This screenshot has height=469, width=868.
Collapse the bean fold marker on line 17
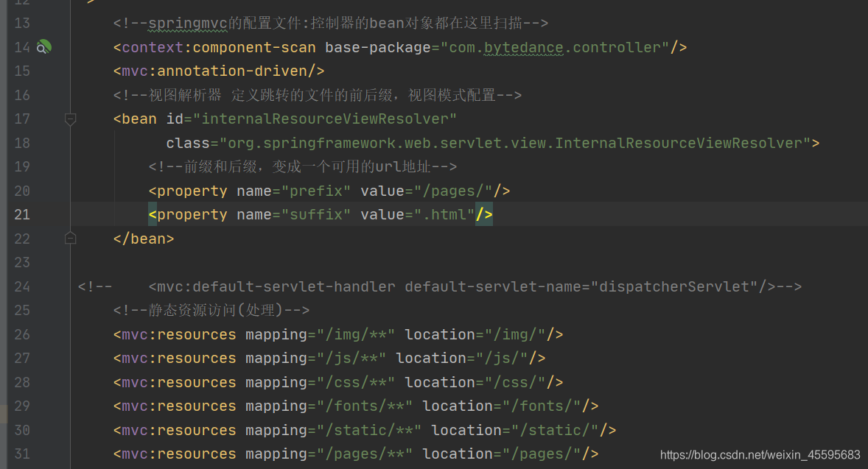click(70, 119)
